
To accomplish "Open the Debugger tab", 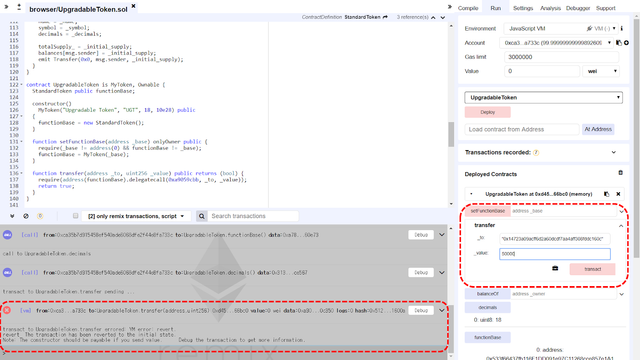I will tap(578, 8).
